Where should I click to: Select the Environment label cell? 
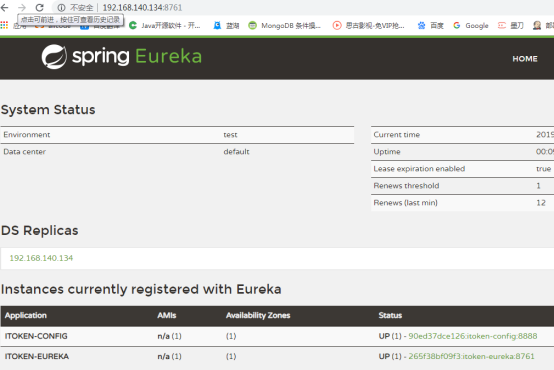coord(27,135)
